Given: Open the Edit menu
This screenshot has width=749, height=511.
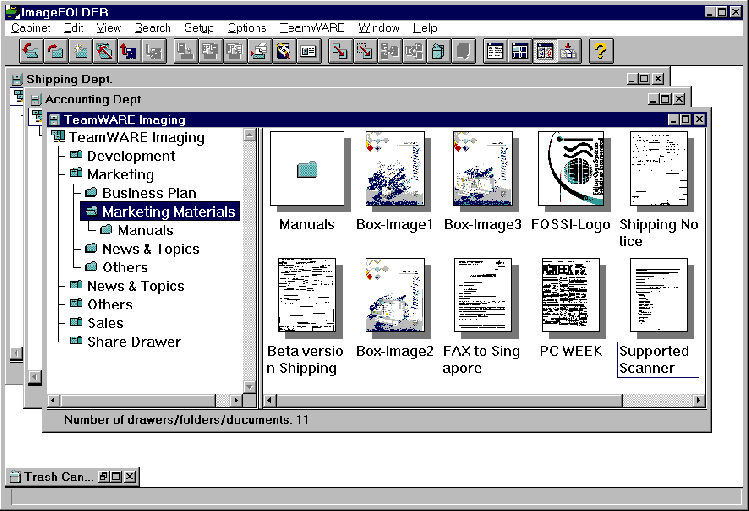Looking at the screenshot, I should click(74, 28).
